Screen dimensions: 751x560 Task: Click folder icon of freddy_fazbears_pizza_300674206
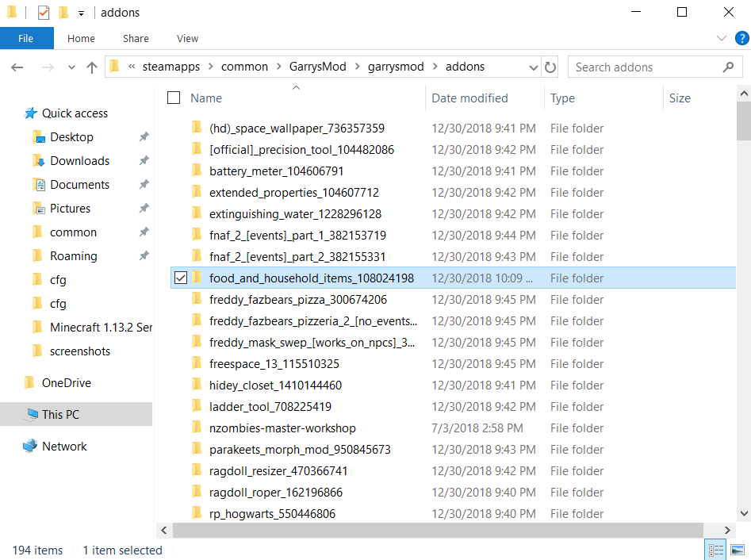tap(197, 299)
